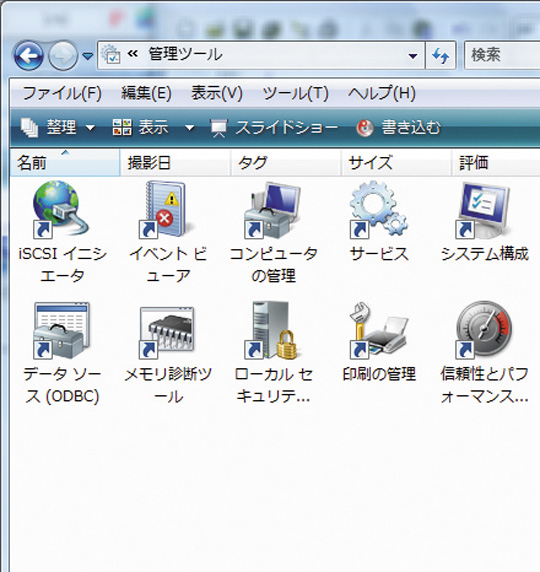Select コンピュータの管理 icon

point(273,210)
